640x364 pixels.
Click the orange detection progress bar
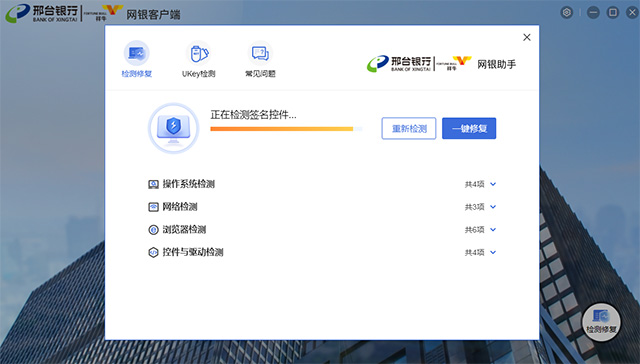pos(286,129)
